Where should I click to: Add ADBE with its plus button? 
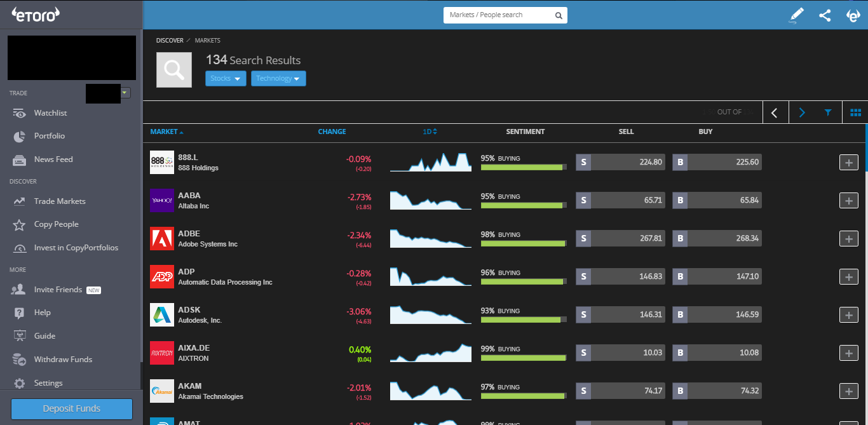click(x=849, y=239)
